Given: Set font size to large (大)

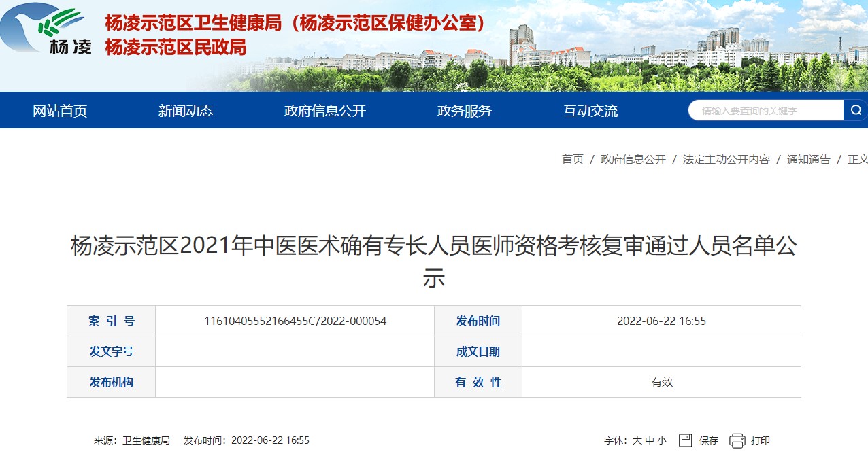Looking at the screenshot, I should [637, 440].
